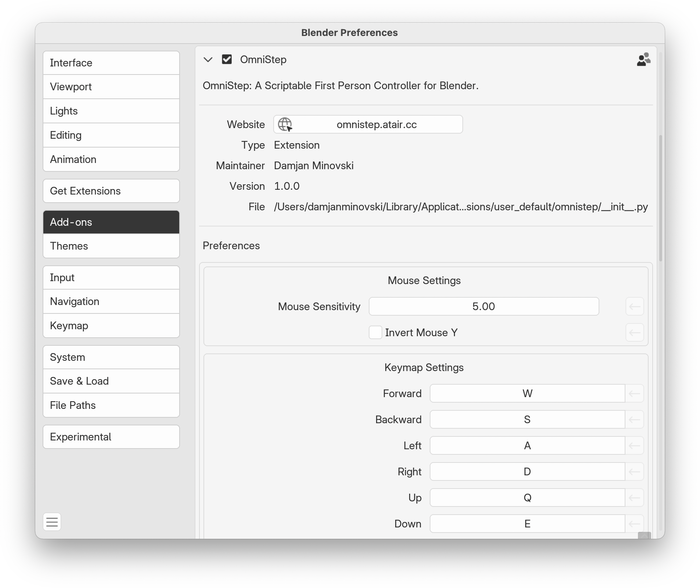Screen dimensions: 700x588
Task: Open Themes preferences
Action: pyautogui.click(x=111, y=246)
